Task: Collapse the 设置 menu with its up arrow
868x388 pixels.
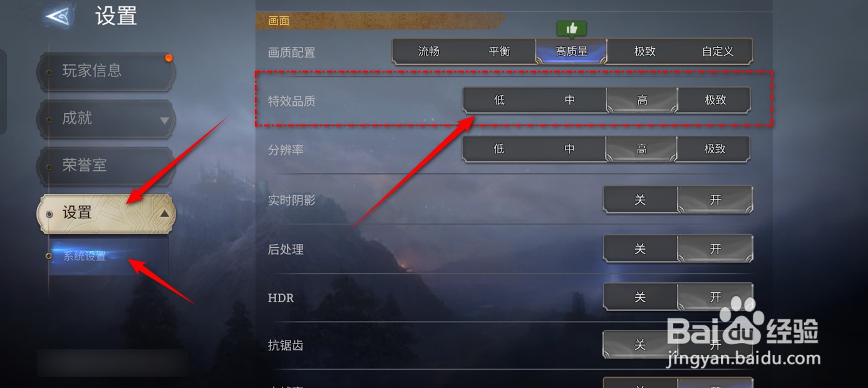Action: (164, 213)
